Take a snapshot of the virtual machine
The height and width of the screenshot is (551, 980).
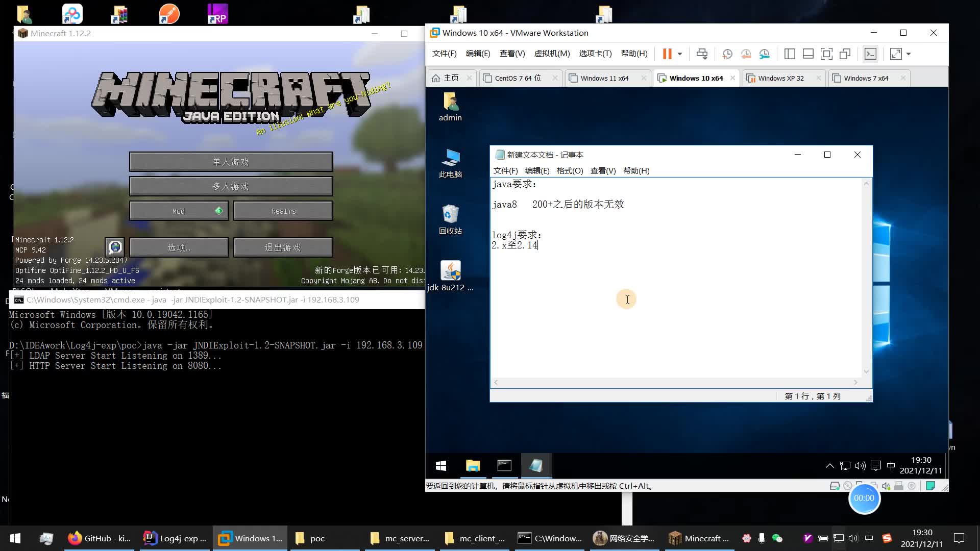(727, 54)
